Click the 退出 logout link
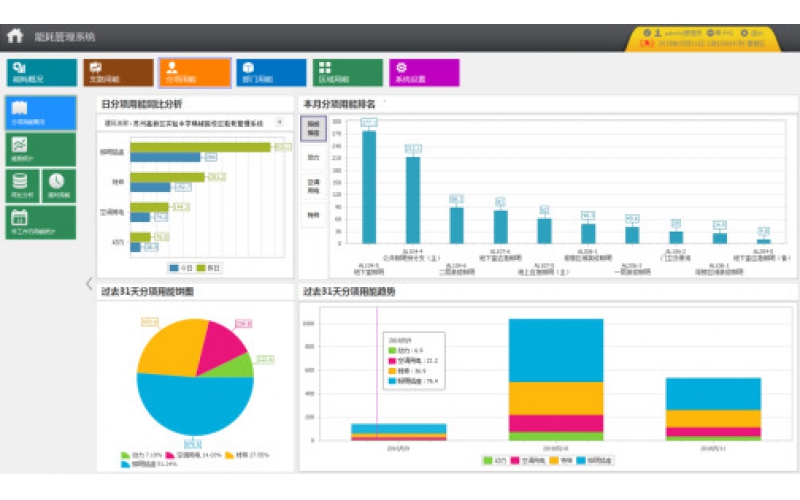 [x=757, y=33]
